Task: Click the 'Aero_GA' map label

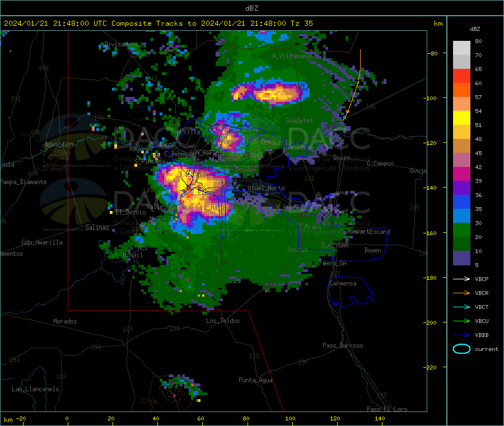Action: coord(335,263)
